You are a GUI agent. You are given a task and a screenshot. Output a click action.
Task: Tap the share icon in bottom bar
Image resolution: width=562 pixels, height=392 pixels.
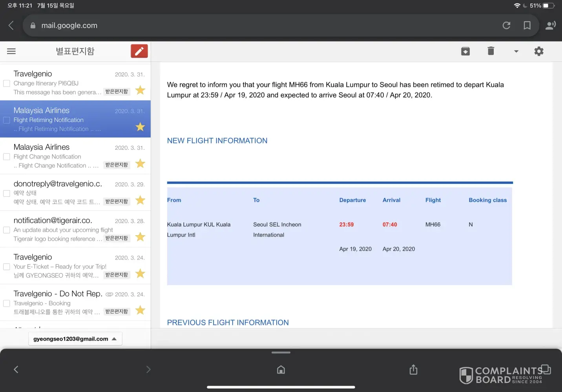(413, 370)
